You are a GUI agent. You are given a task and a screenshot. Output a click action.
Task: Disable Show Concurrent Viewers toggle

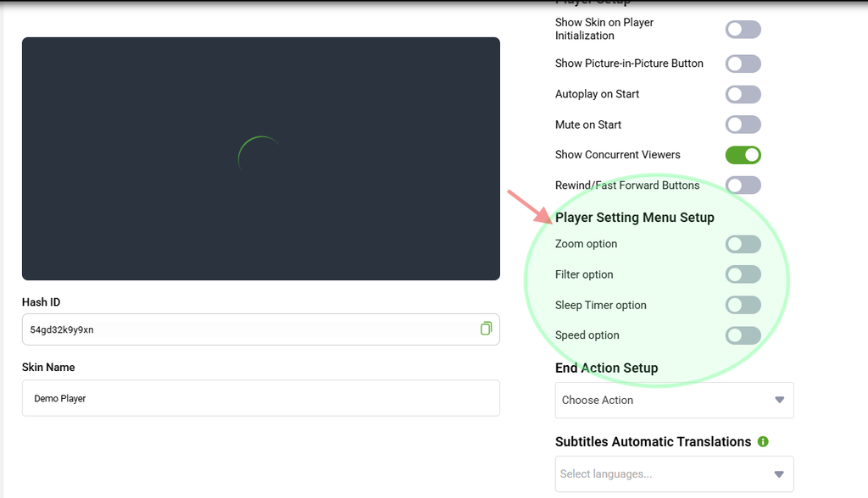743,155
